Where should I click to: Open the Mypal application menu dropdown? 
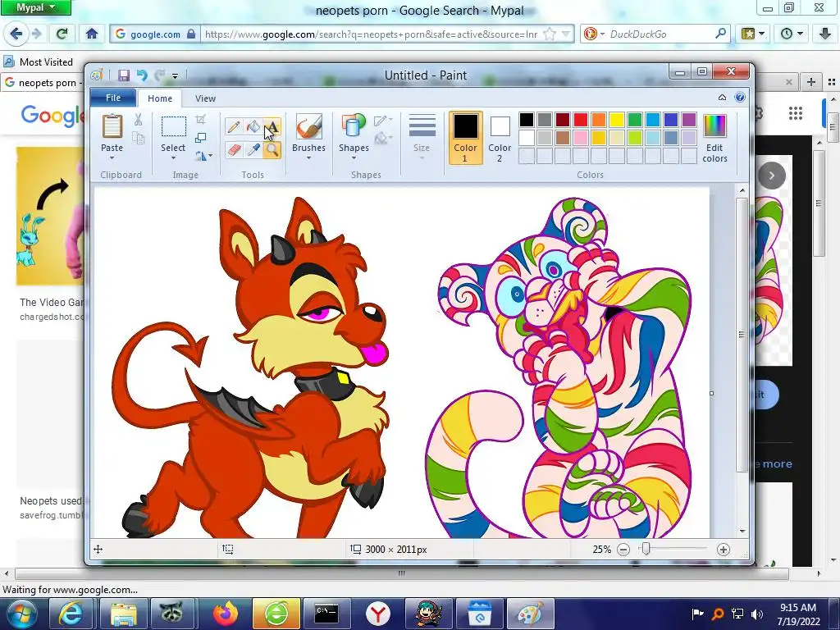click(35, 7)
